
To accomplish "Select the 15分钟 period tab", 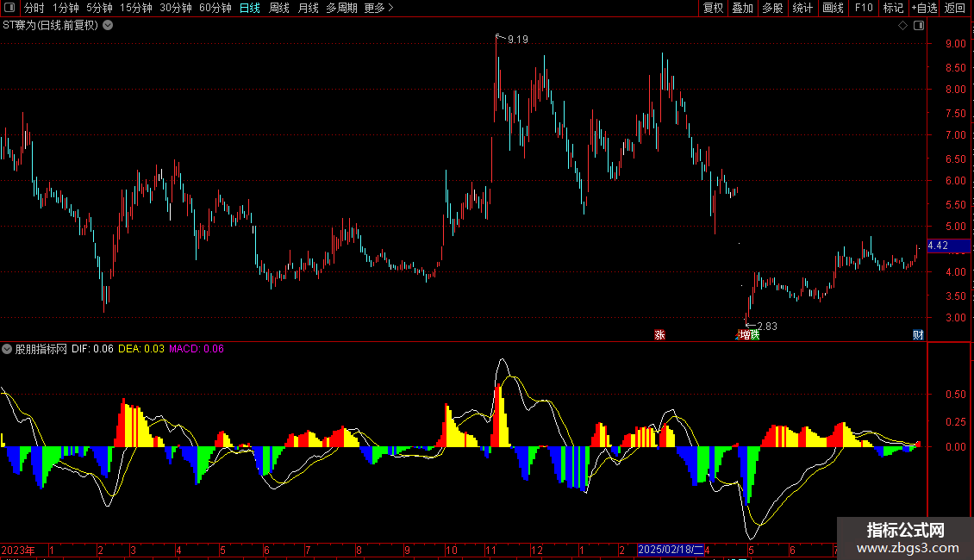I will 136,8.
